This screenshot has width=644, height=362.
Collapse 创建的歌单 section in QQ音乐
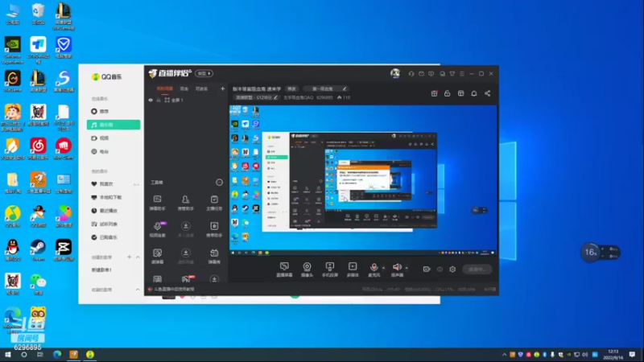[x=138, y=257]
